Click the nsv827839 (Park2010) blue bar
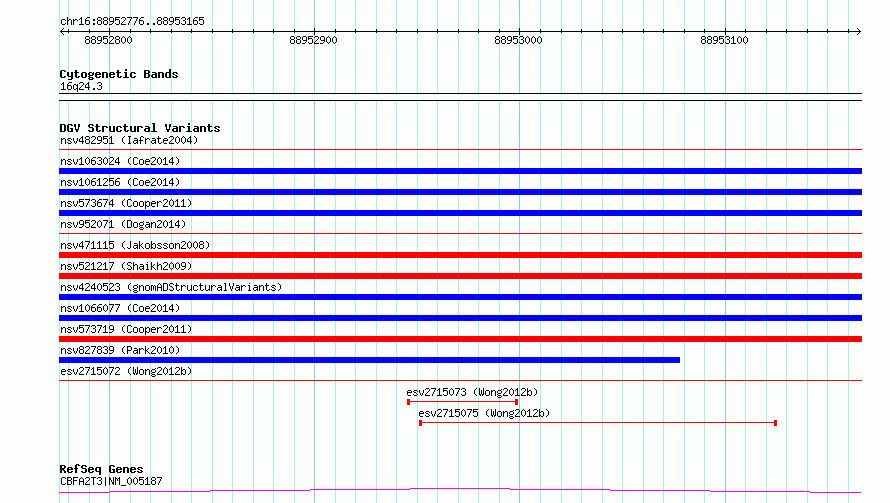The image size is (890, 503). [370, 360]
